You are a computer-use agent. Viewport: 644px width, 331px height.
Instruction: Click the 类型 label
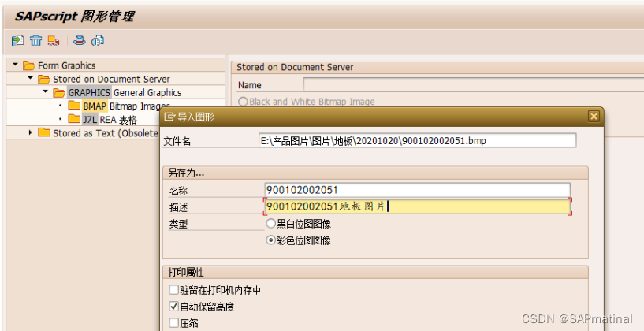(x=178, y=225)
